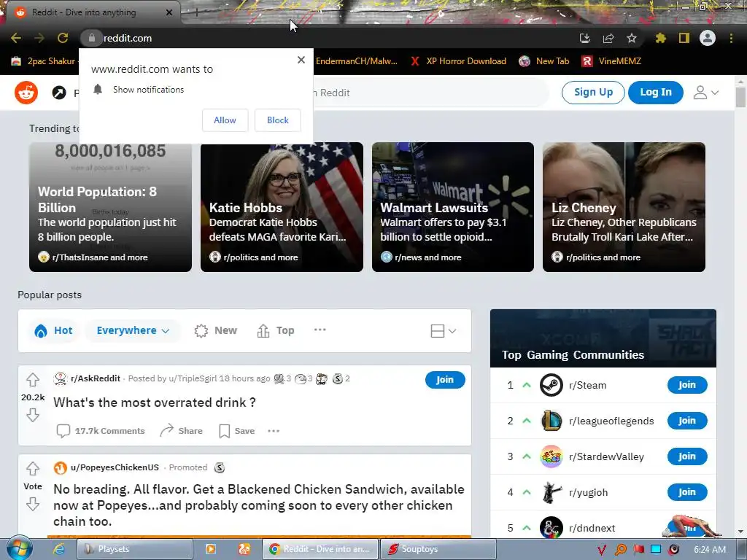Share this page using the share icon

click(608, 38)
